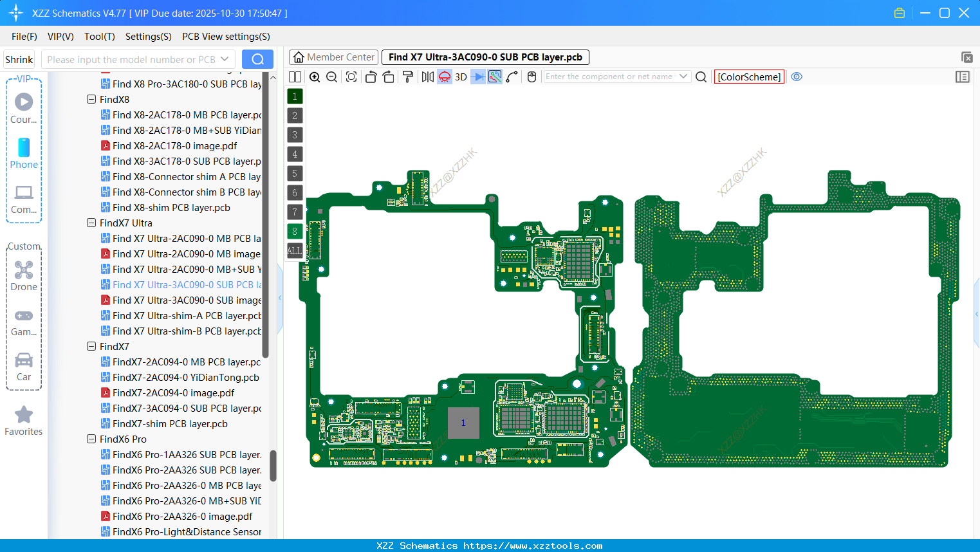Toggle the mouse settings icon
The height and width of the screenshot is (552, 980).
[532, 77]
